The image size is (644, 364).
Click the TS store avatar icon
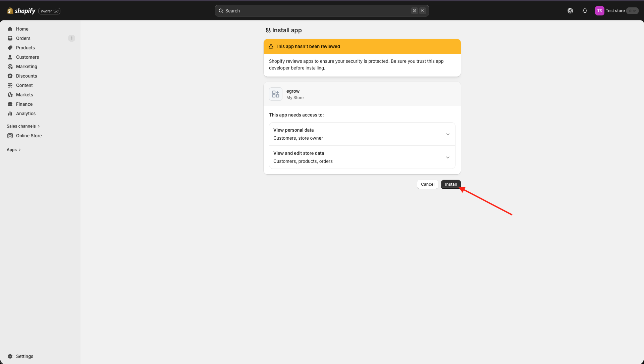(599, 11)
